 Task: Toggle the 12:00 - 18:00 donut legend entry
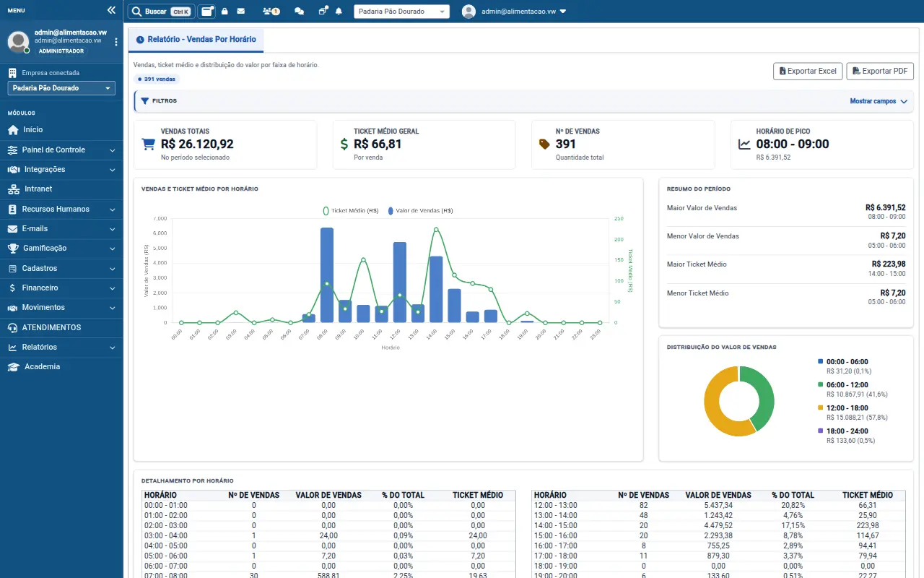(853, 412)
